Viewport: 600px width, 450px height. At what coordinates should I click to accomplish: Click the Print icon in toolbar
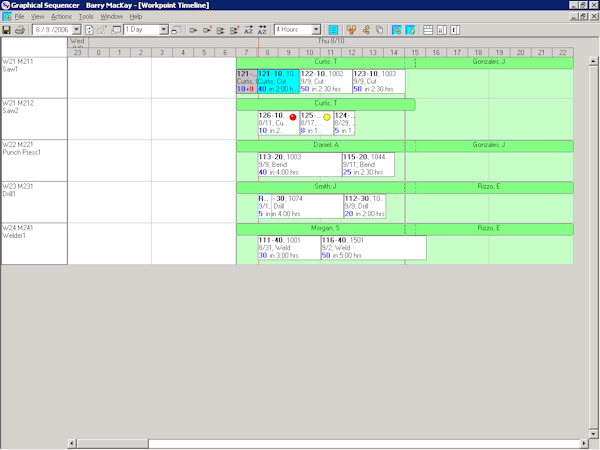click(x=20, y=30)
